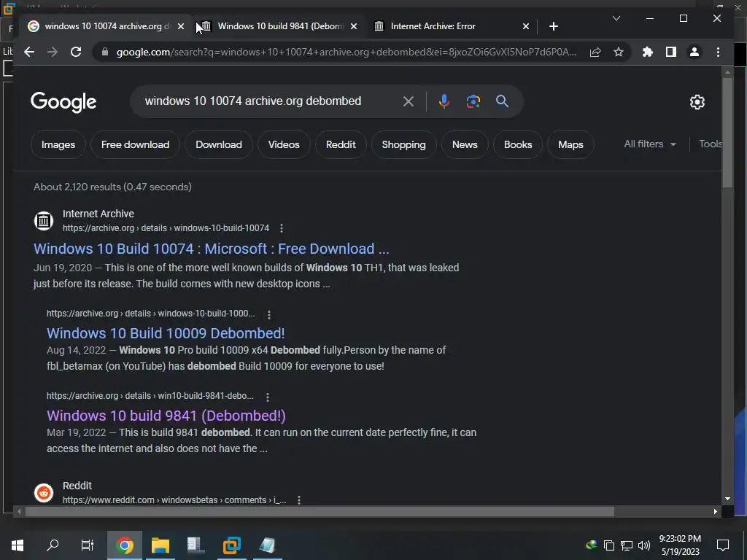This screenshot has height=560, width=747.
Task: Start voice search with microphone icon
Action: point(444,101)
